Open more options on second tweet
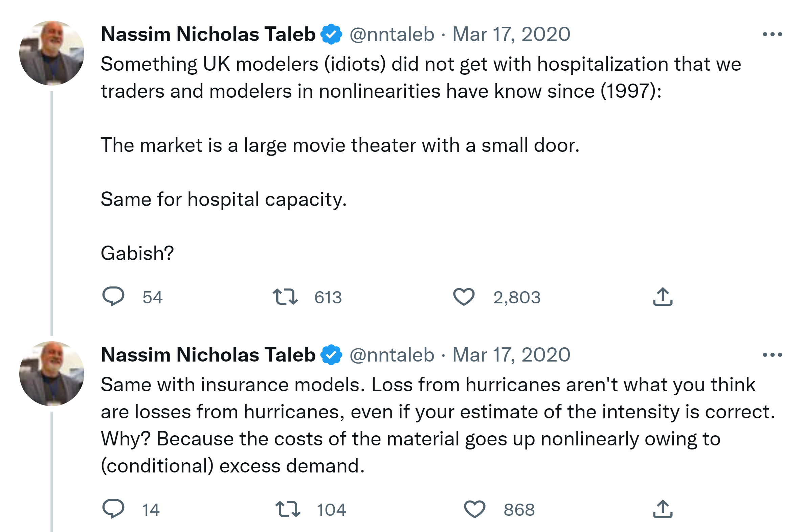The image size is (803, 532). [x=772, y=355]
